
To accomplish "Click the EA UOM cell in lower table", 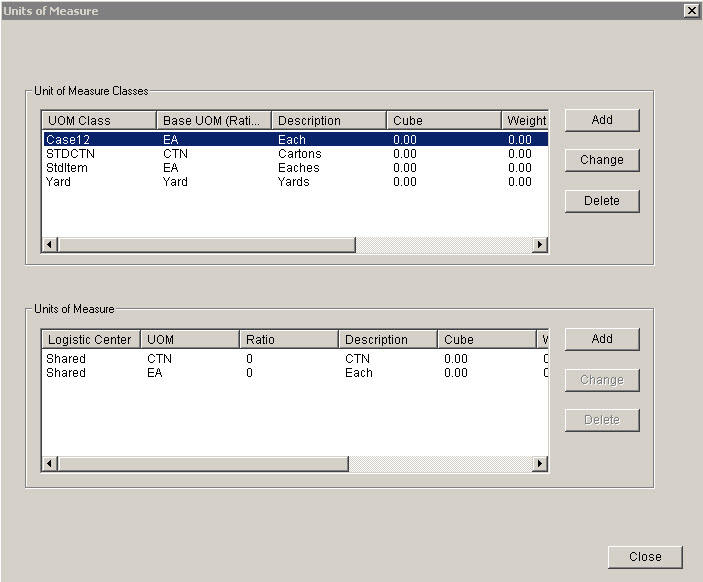I will 155,373.
